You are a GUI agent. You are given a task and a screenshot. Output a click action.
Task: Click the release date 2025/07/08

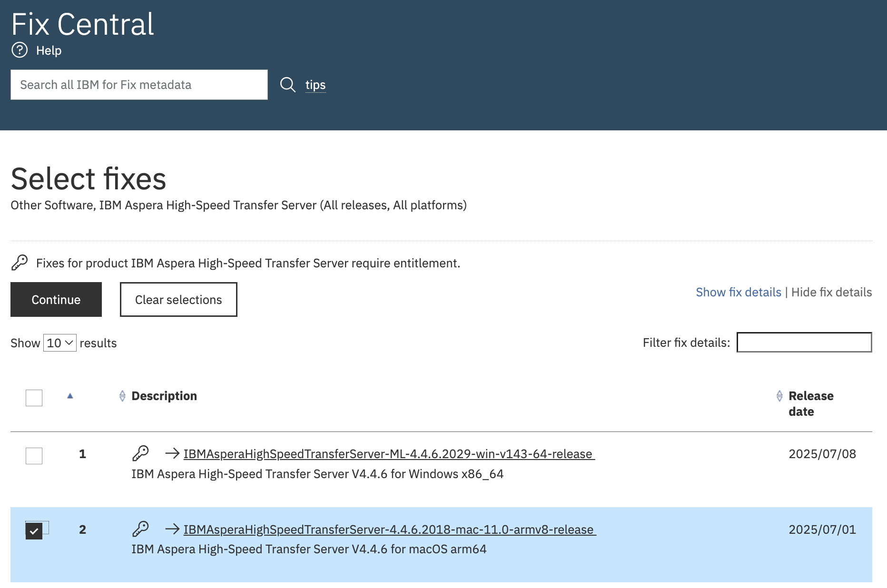click(x=822, y=454)
